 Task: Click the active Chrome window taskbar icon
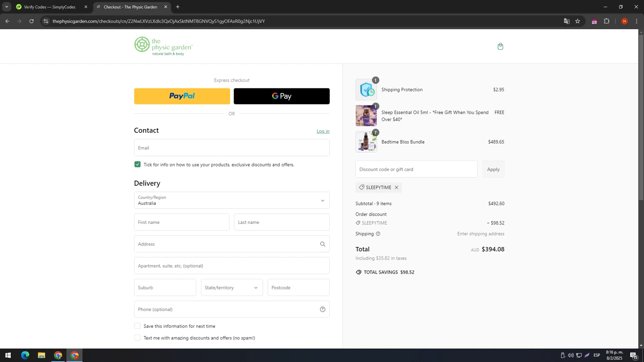click(x=75, y=355)
